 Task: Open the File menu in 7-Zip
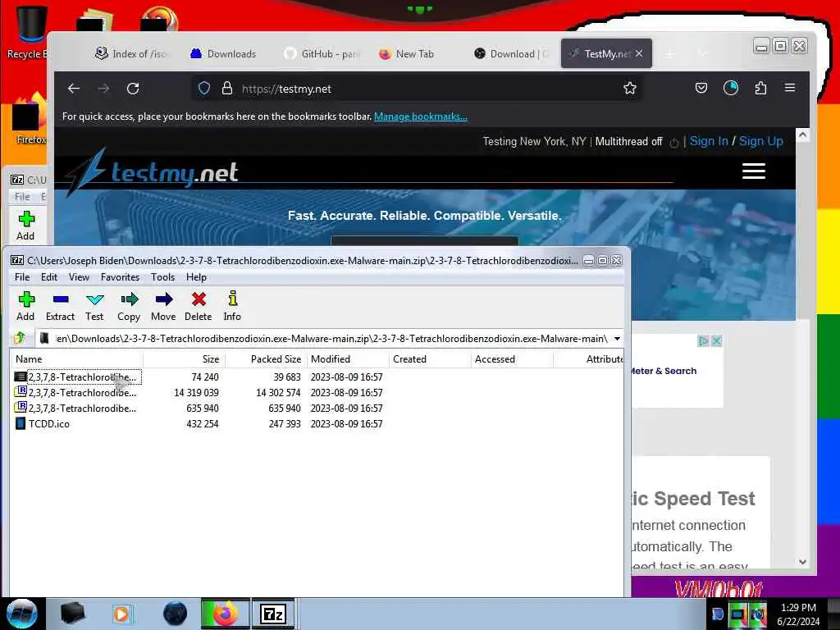(22, 277)
